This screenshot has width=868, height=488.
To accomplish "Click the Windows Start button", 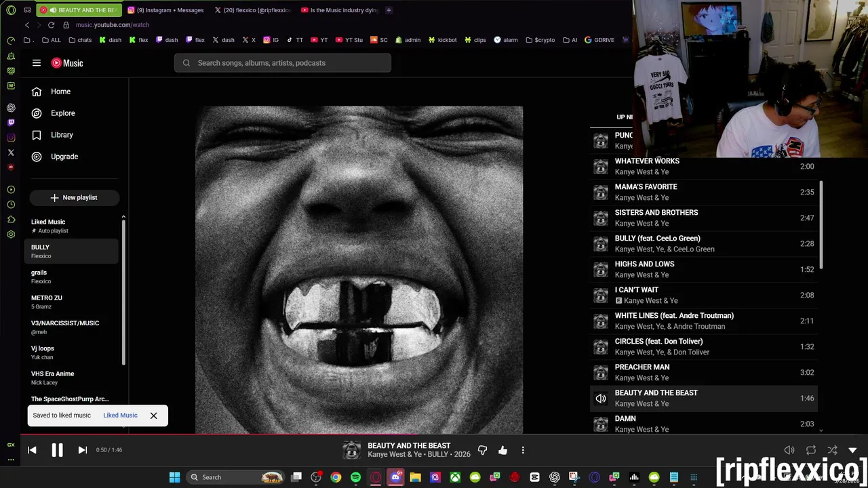I will pos(174,477).
